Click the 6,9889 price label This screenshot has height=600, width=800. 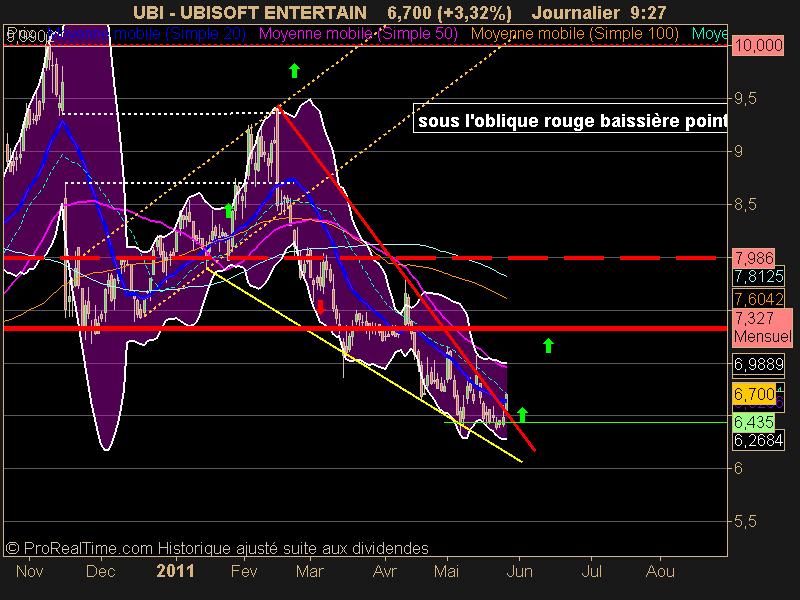[758, 364]
